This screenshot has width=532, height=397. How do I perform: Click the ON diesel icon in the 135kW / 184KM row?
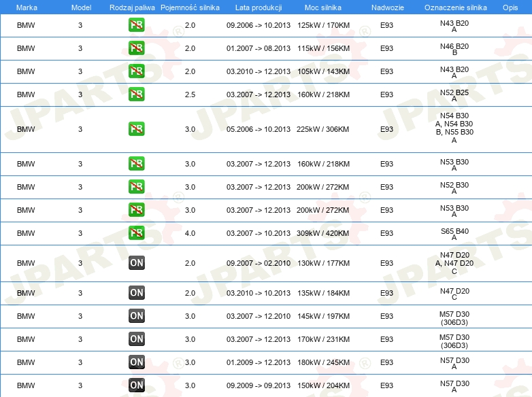(136, 292)
